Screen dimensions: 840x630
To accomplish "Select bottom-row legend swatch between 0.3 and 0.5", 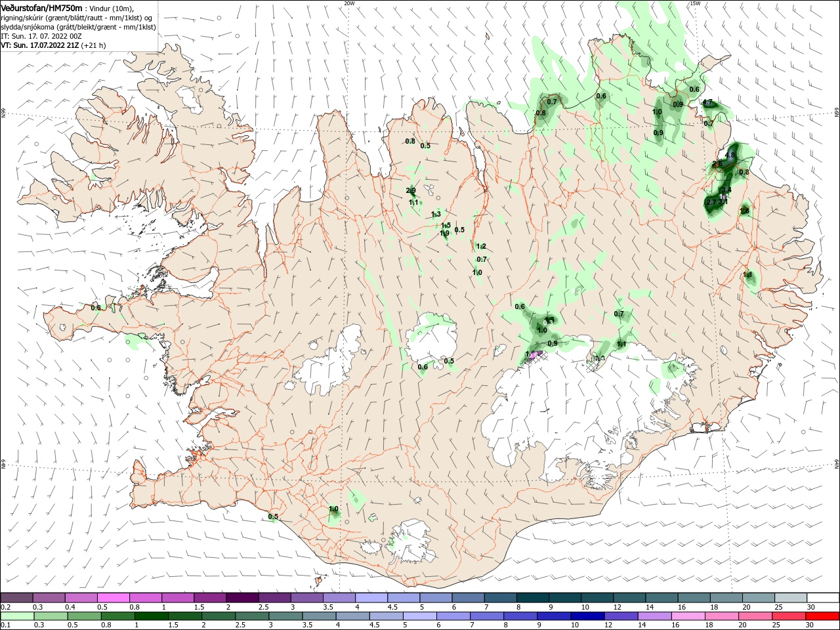I will 51,616.
